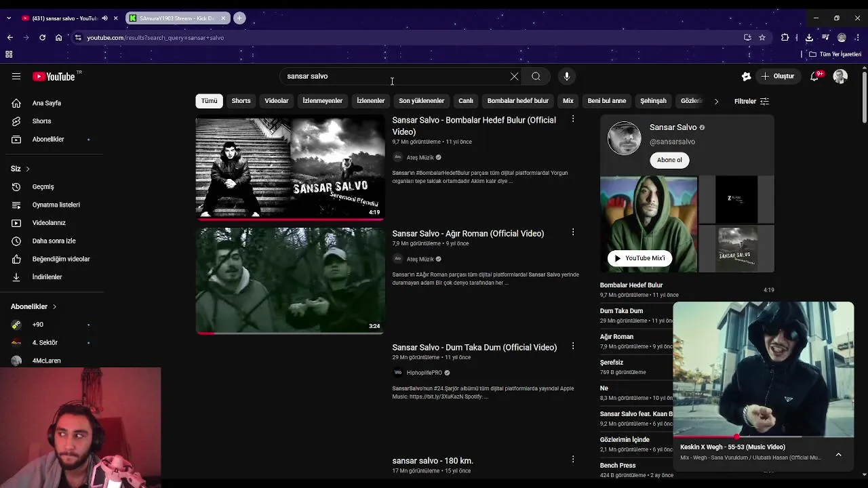Select the İzlenmeyenler filter chip
868x488 pixels.
tap(323, 101)
